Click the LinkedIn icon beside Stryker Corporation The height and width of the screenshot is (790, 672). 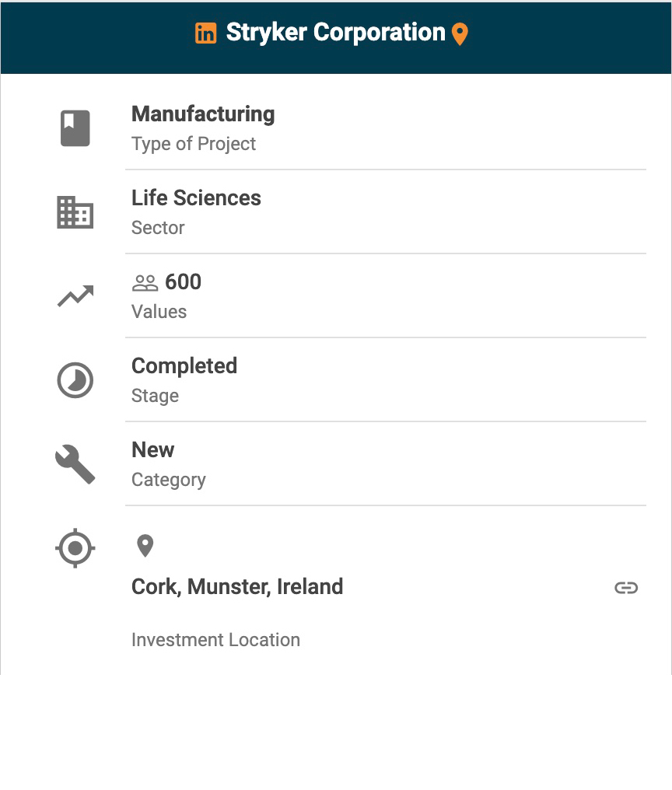(x=206, y=33)
